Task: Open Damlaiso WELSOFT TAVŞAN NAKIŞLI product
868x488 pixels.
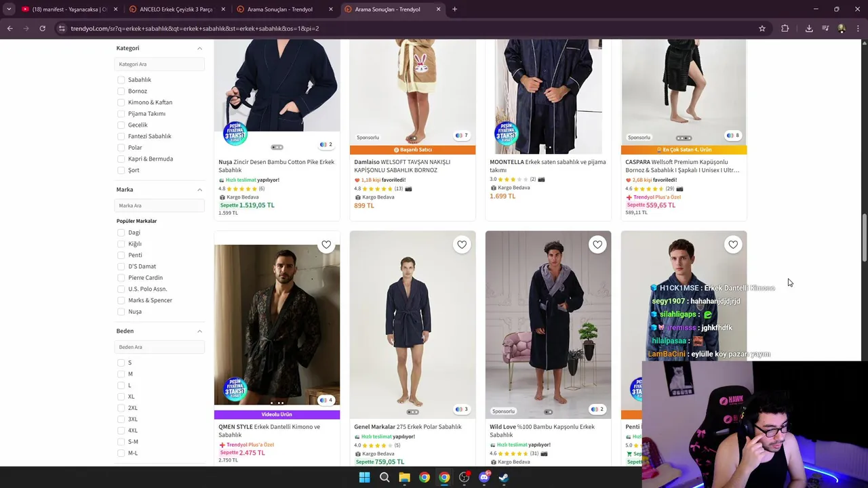Action: point(402,166)
